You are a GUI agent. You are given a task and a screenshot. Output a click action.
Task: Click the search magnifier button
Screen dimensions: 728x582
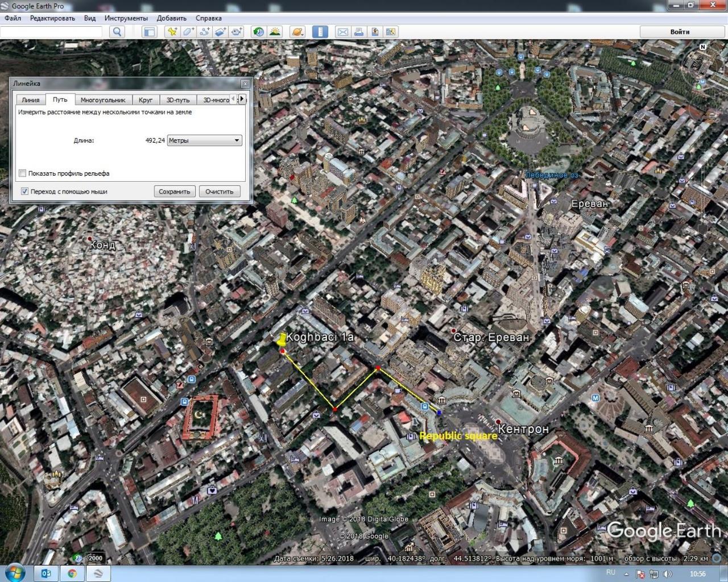pos(117,32)
